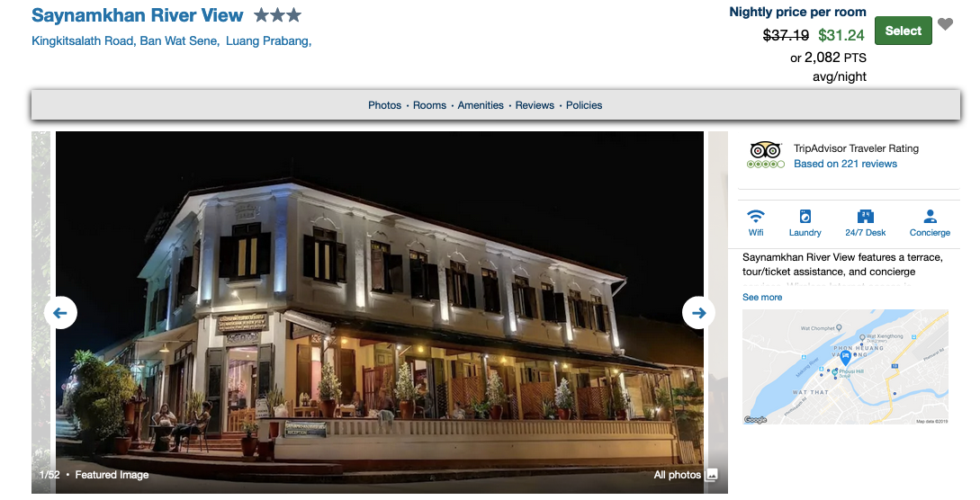Click the discounted $31.24 price
Viewport: 980px width, 500px height.
pos(841,36)
